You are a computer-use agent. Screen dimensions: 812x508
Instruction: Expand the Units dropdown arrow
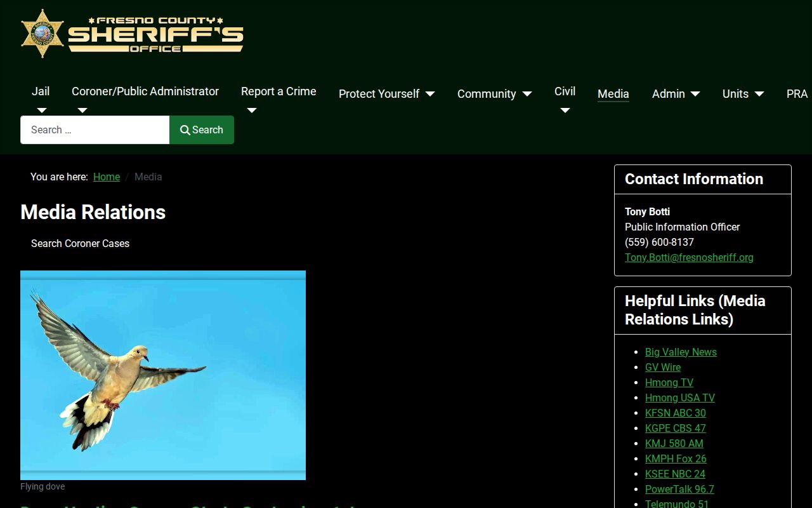(759, 94)
